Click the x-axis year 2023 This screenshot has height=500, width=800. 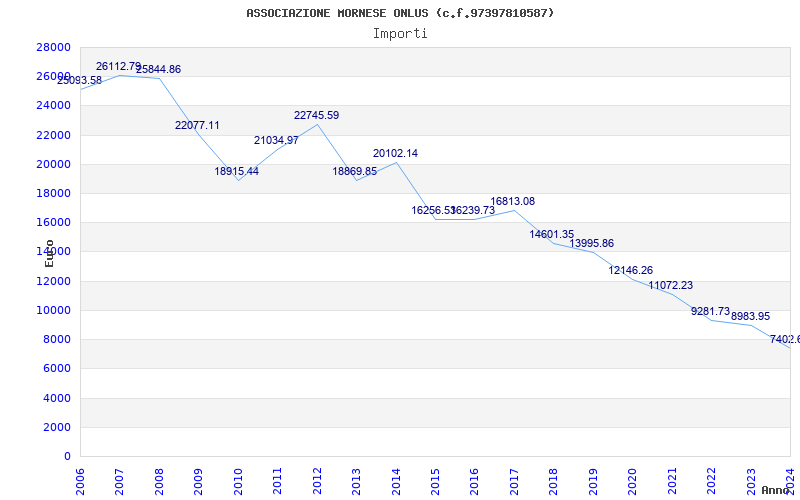pos(751,481)
